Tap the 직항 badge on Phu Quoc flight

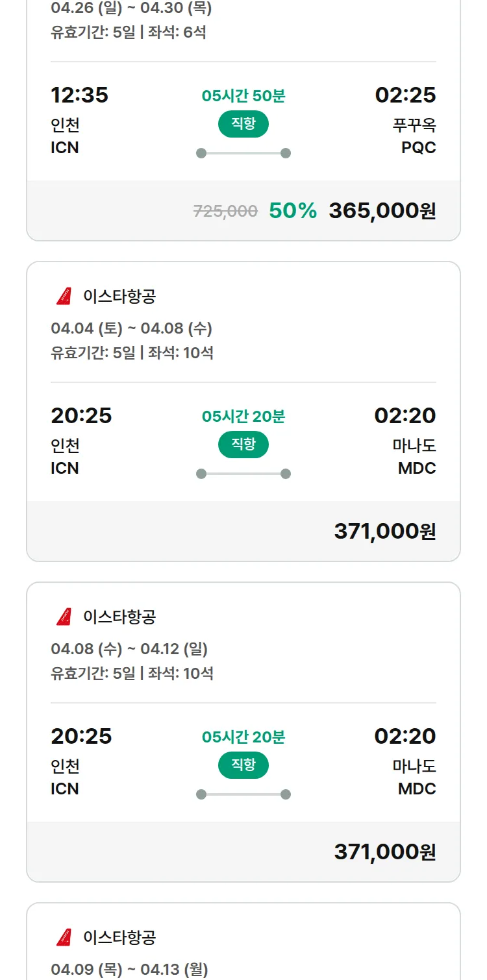point(243,124)
